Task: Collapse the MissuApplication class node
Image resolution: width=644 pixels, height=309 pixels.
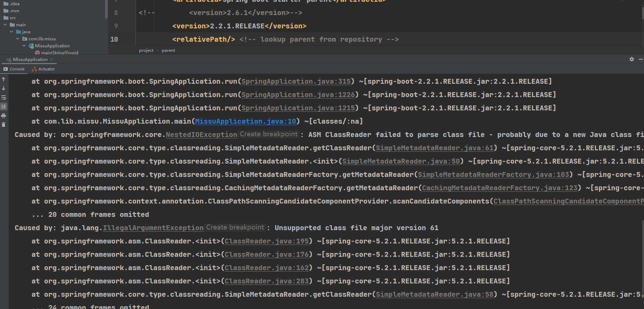Action: click(24, 46)
